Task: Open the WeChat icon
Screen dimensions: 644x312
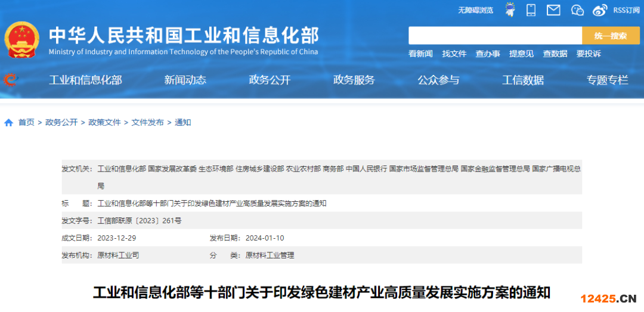Action: click(577, 10)
